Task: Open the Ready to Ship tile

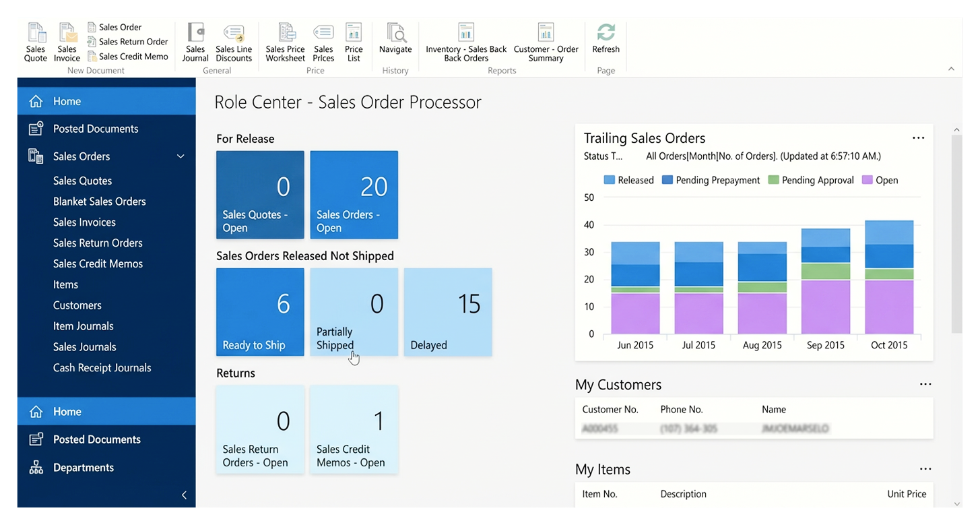Action: (x=260, y=312)
